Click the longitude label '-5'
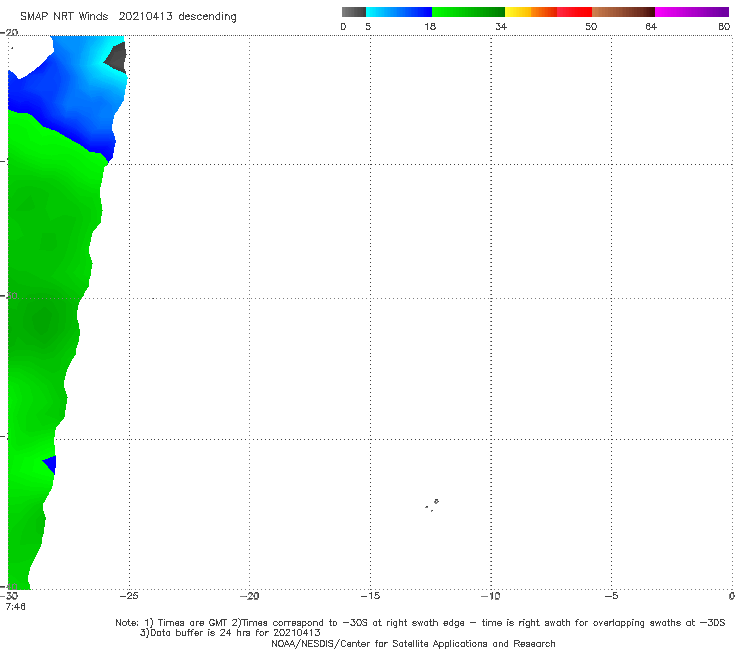The image size is (740, 650). tap(611, 596)
